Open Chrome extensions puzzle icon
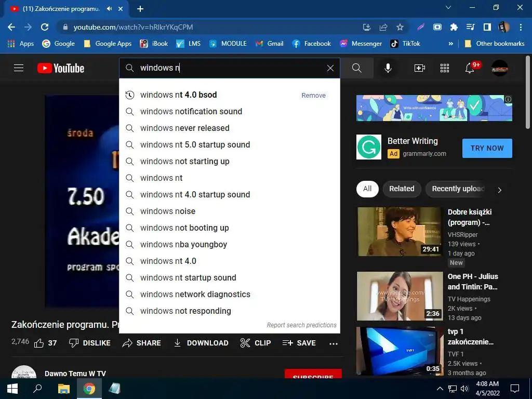532x399 pixels. [454, 27]
